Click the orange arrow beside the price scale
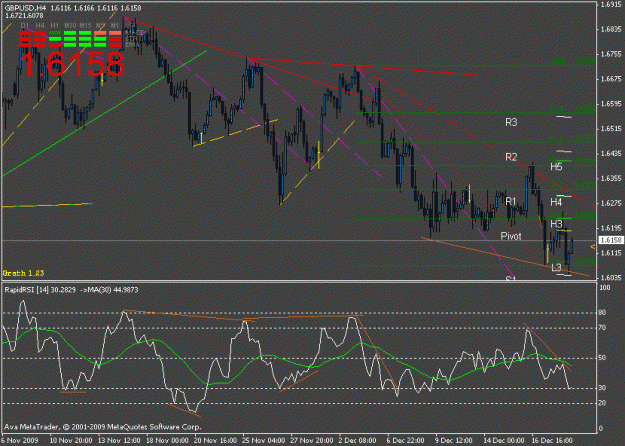 (x=593, y=248)
